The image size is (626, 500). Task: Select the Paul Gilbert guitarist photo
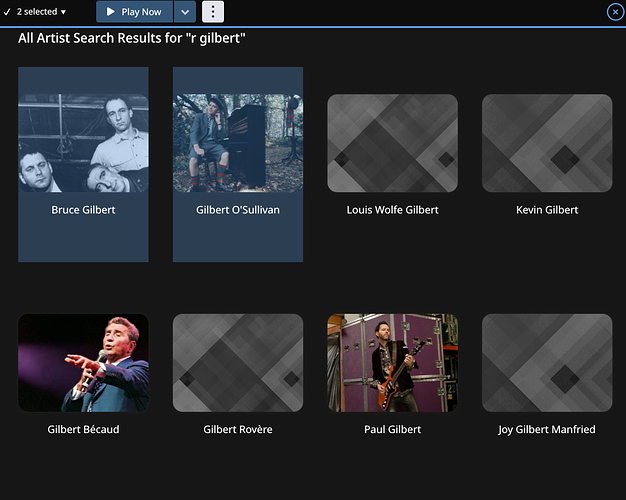(392, 363)
